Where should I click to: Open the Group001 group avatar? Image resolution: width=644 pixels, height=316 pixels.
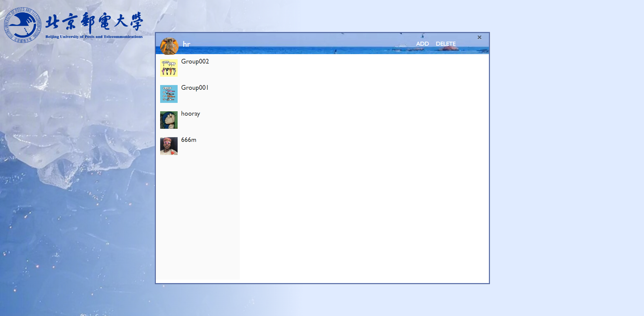click(x=169, y=94)
